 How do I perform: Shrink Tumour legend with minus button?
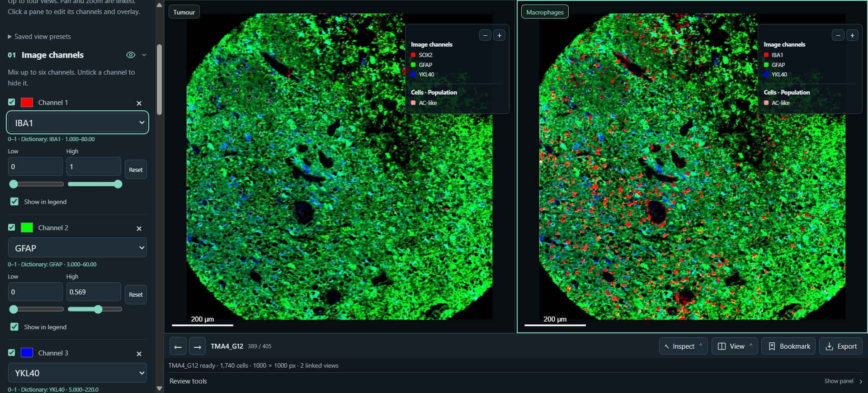[x=485, y=35]
